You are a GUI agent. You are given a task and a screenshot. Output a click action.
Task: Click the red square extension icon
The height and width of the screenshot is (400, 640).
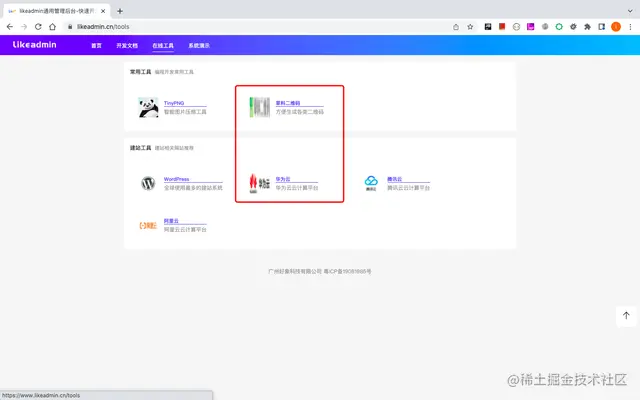502,27
